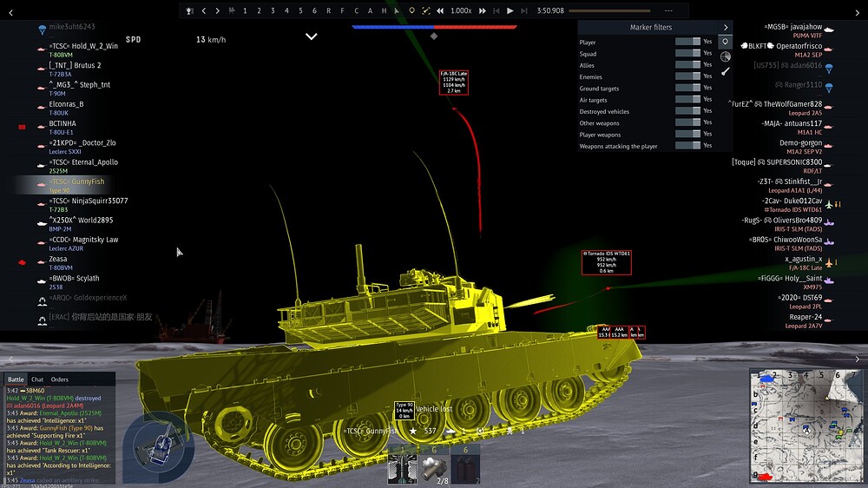868x488 pixels.
Task: Seek on the replay timeline progress bar
Action: 609,10
